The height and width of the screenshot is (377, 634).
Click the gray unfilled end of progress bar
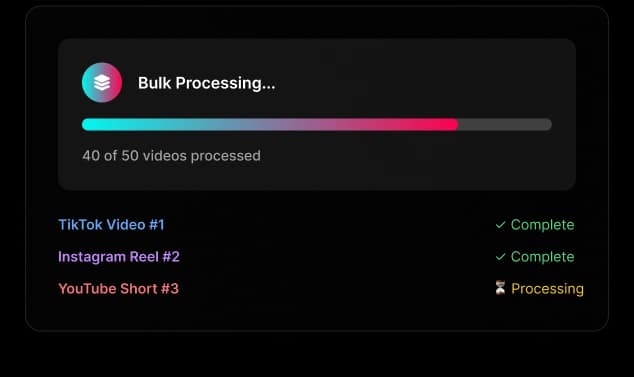coord(505,125)
